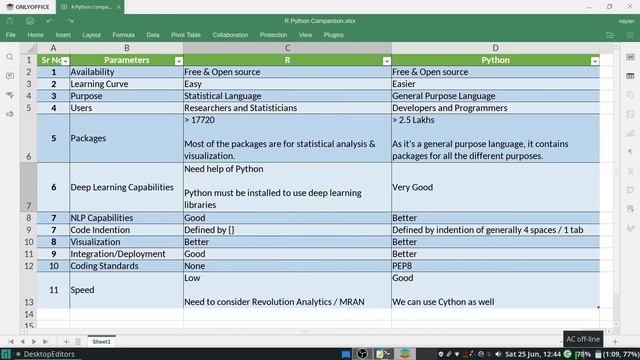Open the File menu

point(11,35)
